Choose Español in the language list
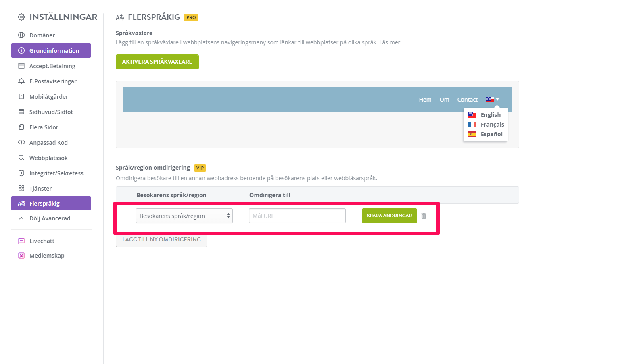Viewport: 641px width, 364px height. click(x=492, y=134)
